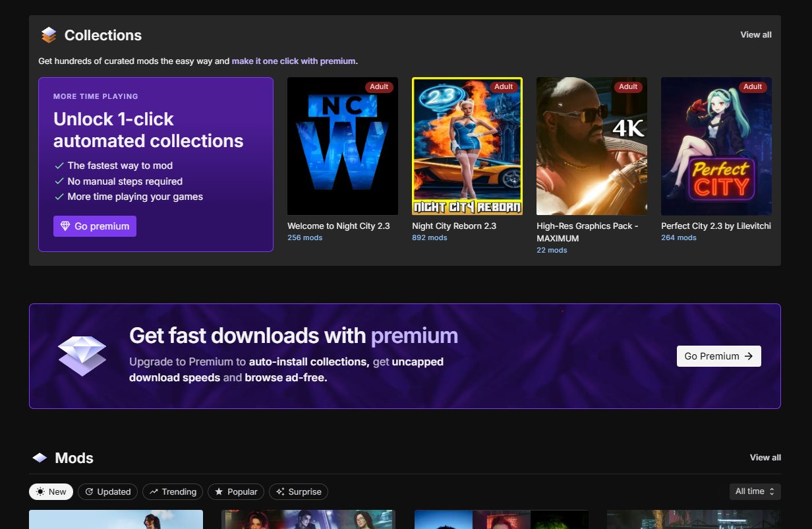
Task: Select the New mods filter
Action: pos(51,491)
